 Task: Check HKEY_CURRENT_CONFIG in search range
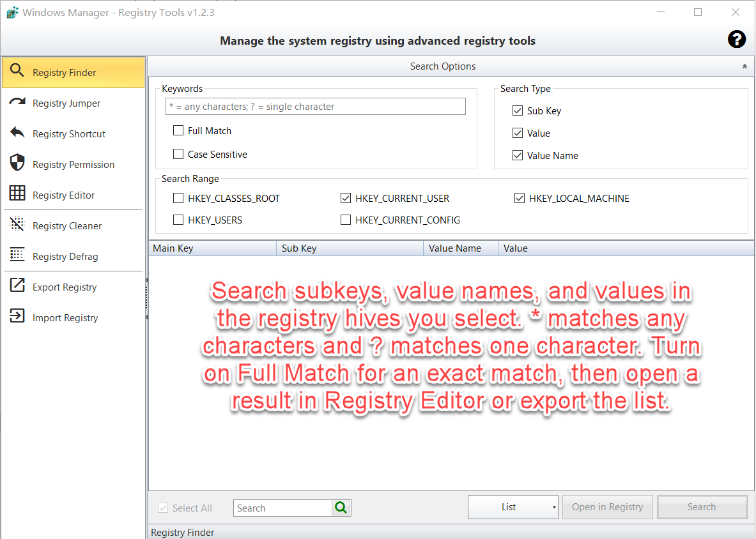pyautogui.click(x=345, y=220)
